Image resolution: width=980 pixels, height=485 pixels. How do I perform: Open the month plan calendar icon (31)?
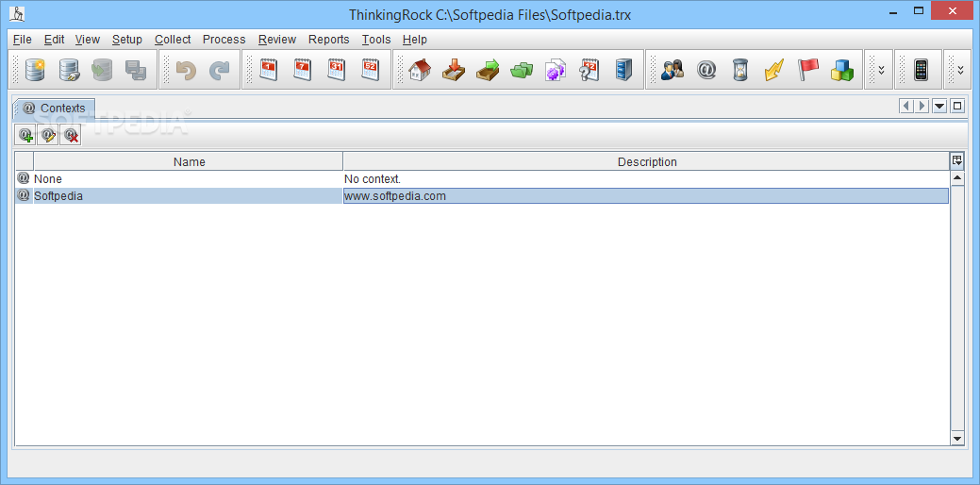click(x=336, y=70)
